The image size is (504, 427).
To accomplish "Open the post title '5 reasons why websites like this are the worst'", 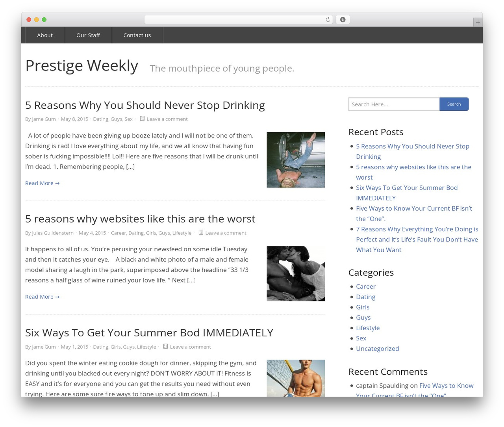I will click(140, 219).
